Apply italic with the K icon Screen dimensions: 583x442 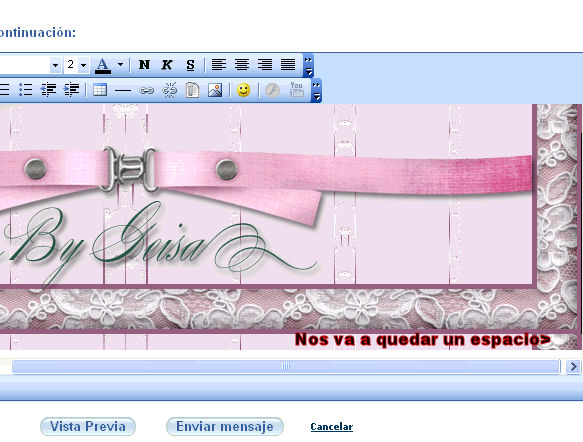(167, 65)
